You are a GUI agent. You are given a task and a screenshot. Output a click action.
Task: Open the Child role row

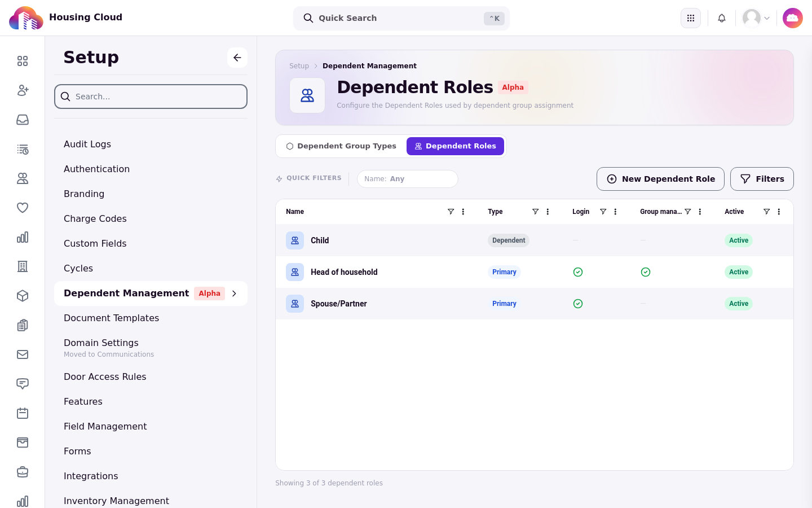535,240
